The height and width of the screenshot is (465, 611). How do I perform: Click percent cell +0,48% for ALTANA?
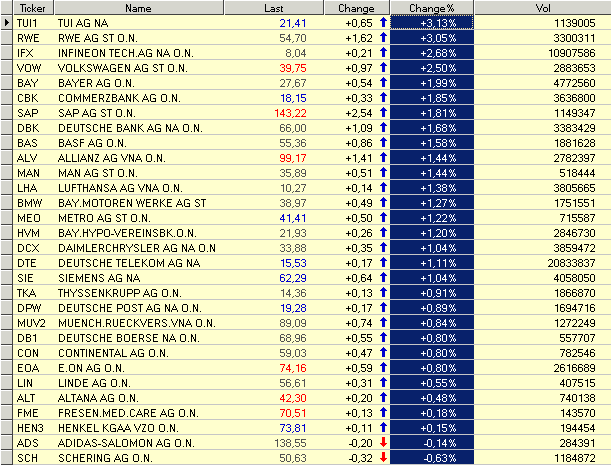432,398
